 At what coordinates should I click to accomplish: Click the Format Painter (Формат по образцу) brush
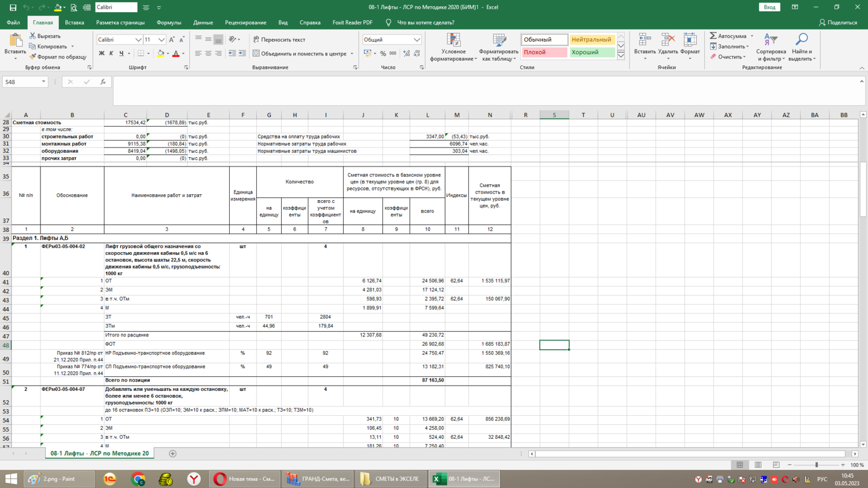pyautogui.click(x=33, y=57)
